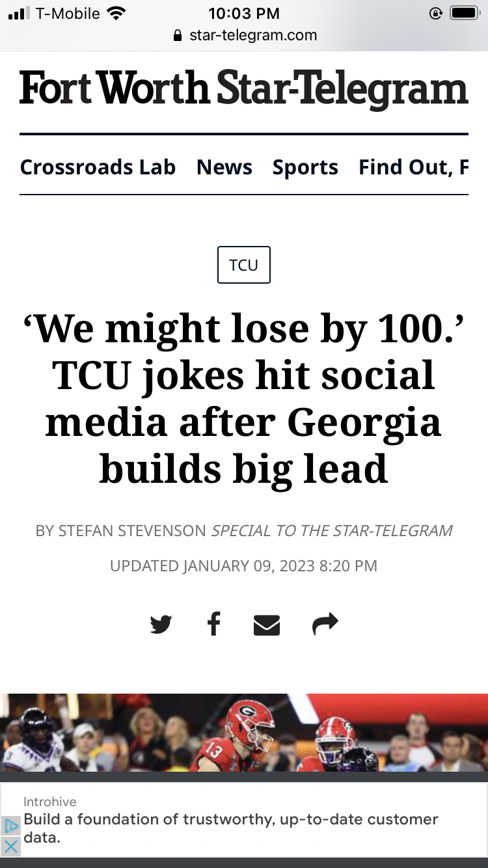The image size is (488, 868).
Task: Tap the padlock icon in address bar
Action: pyautogui.click(x=178, y=35)
